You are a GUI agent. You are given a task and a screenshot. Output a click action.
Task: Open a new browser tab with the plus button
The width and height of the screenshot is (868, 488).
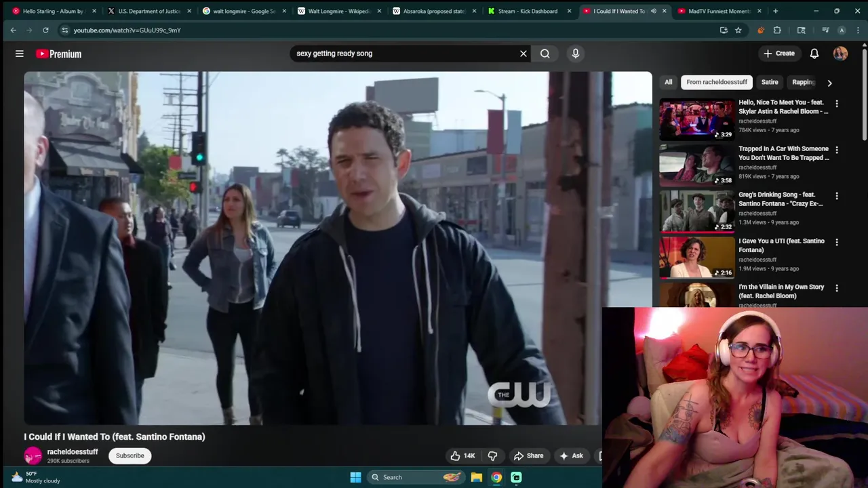click(775, 11)
